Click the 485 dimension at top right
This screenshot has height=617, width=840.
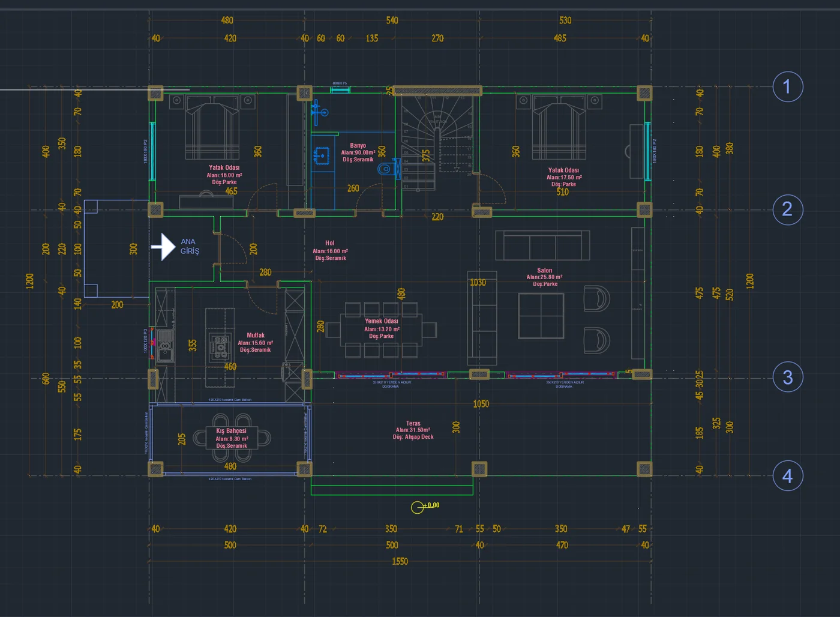[x=560, y=38]
